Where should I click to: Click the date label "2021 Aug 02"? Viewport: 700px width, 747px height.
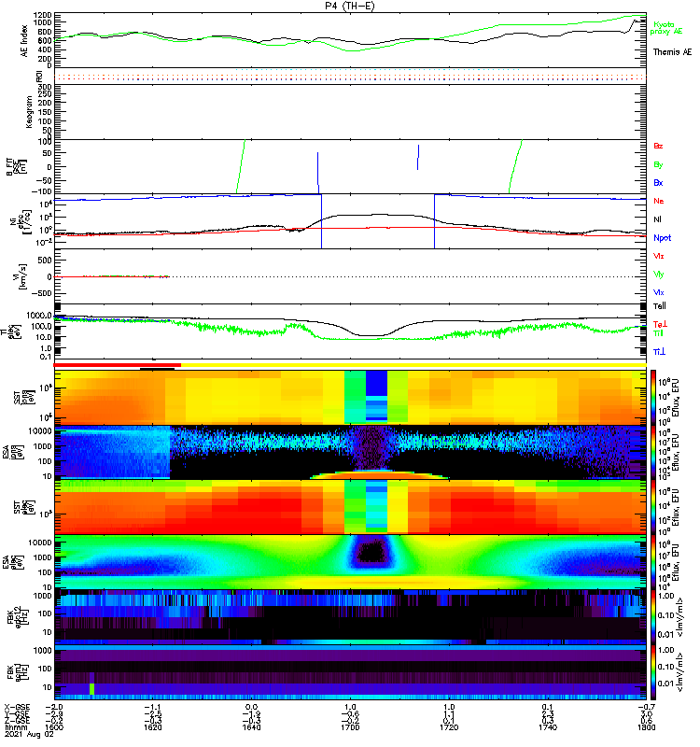click(29, 734)
